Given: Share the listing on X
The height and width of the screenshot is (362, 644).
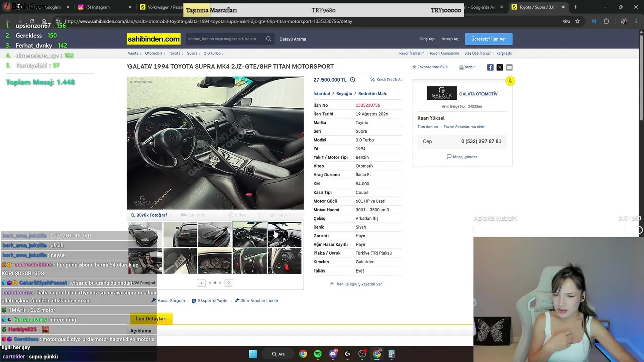Looking at the screenshot, I should [500, 67].
